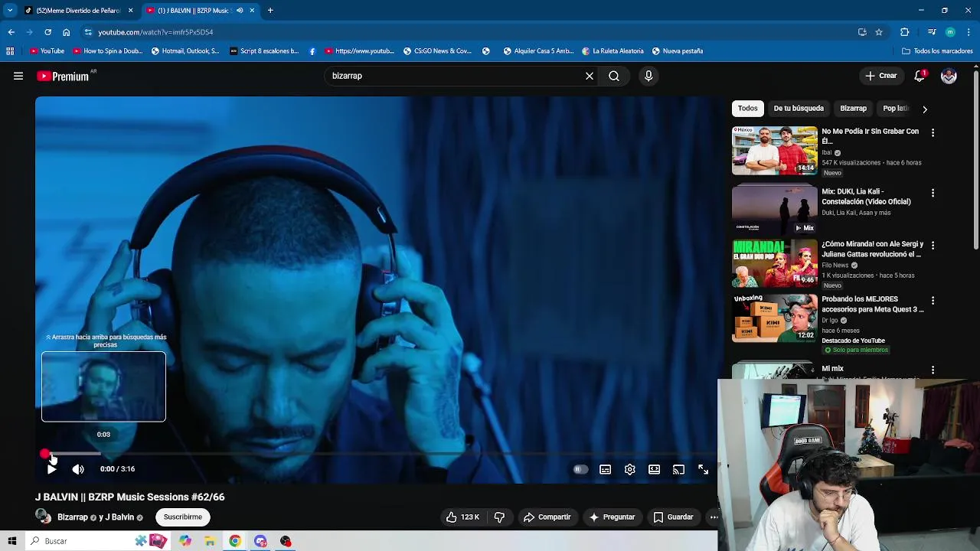Screen dimensions: 980x551
Task: Open the Windows Start menu
Action: [x=11, y=541]
